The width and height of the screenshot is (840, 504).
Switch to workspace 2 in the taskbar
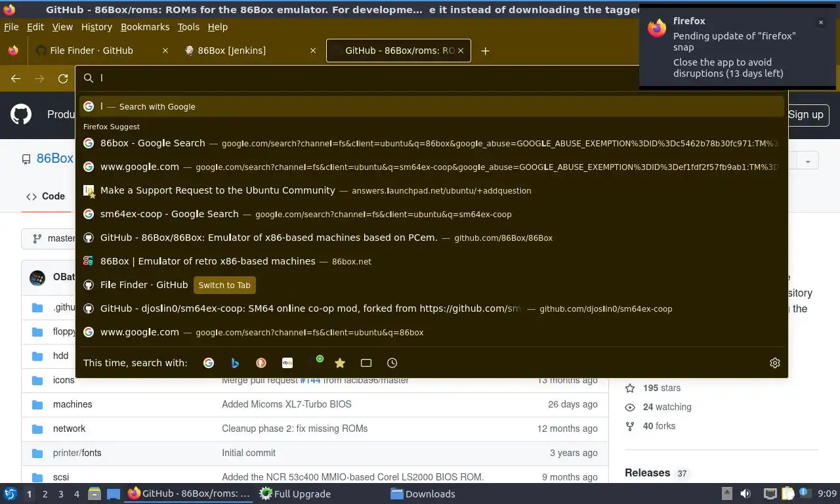pyautogui.click(x=45, y=493)
